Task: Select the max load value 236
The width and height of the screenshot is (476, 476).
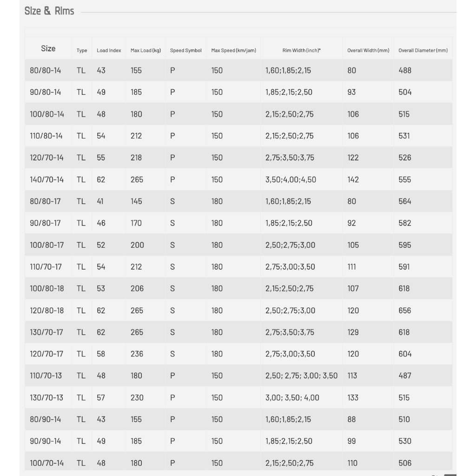Action: coord(137,354)
